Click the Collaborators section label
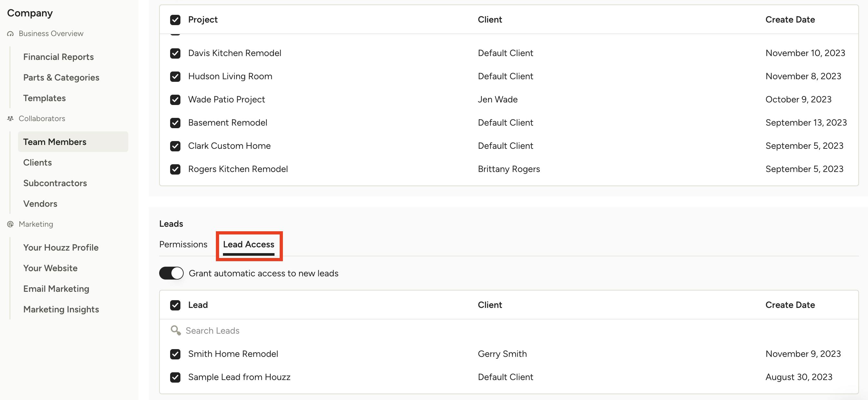 point(42,119)
